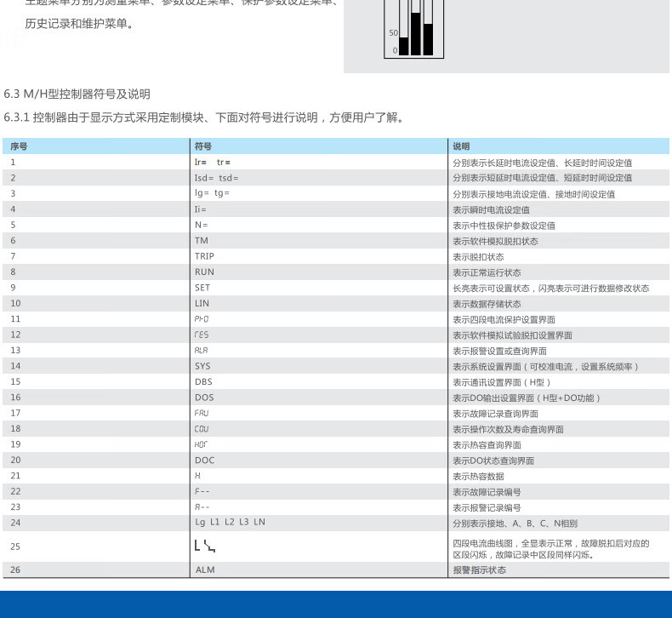Viewport: 672px width, 618px height.
Task: Select the SET symbol in row 9
Action: pos(202,288)
